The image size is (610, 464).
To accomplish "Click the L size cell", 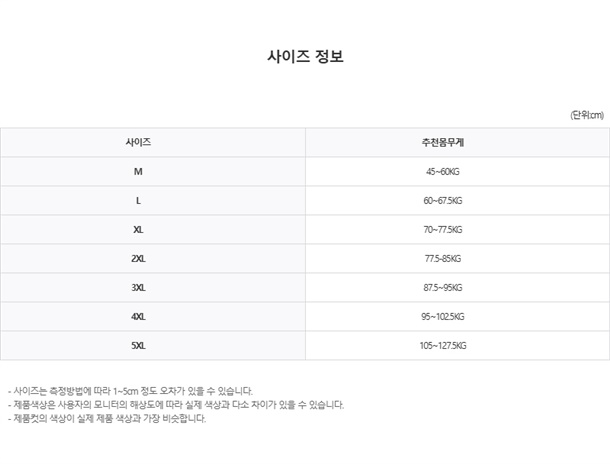I will (139, 200).
